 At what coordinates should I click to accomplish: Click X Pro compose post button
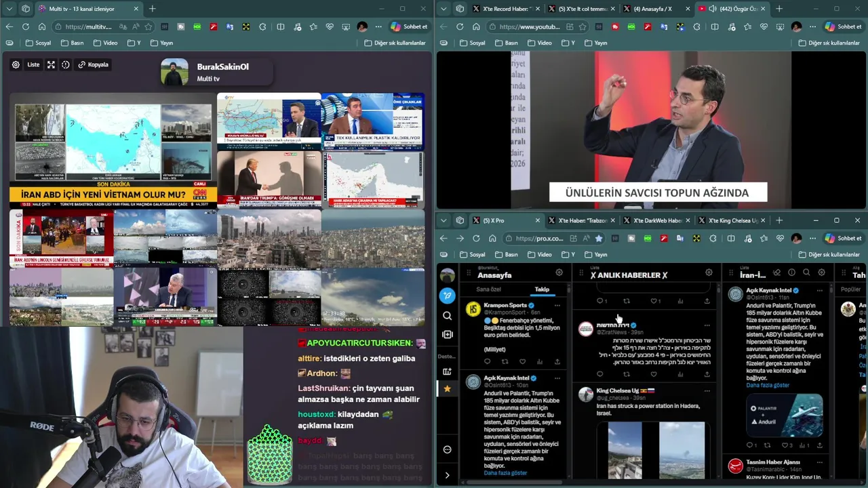(447, 296)
